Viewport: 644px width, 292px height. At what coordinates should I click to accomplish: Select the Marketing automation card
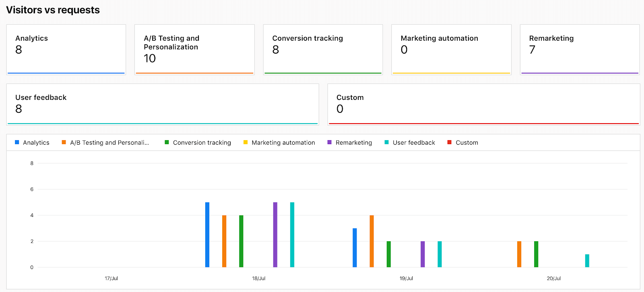click(451, 50)
